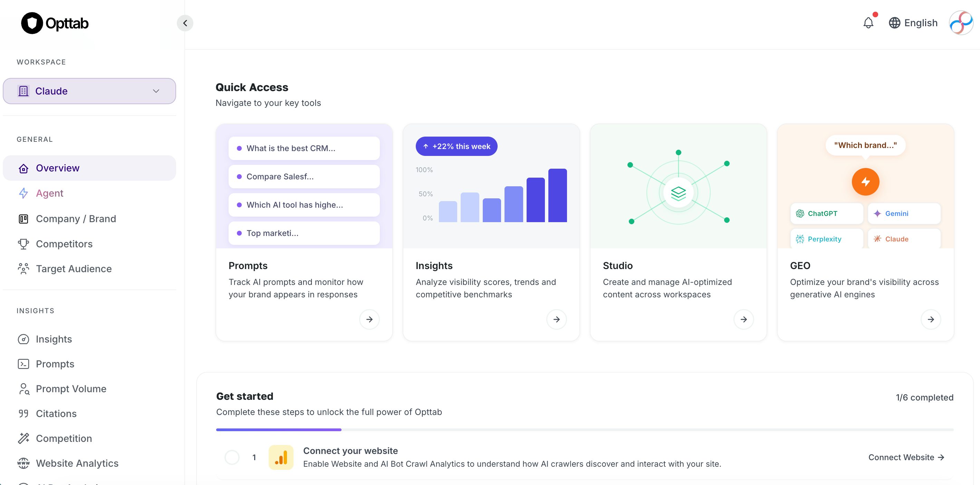Collapse the sidebar with chevron button
980x485 pixels.
(x=185, y=23)
